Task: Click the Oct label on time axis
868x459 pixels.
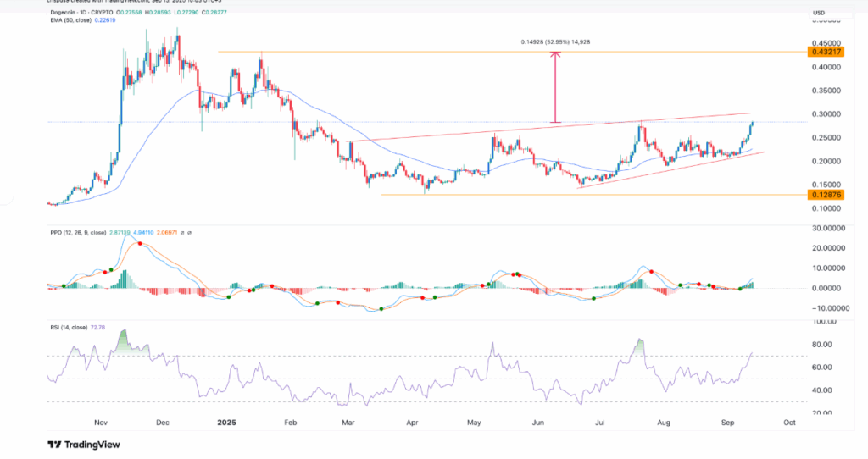Action: 790,421
